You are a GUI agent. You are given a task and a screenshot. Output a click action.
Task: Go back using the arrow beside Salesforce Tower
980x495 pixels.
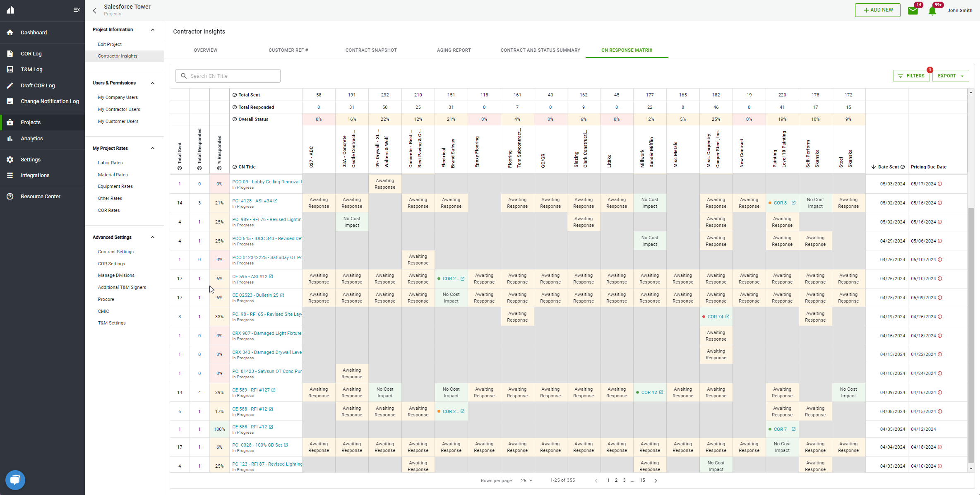94,10
